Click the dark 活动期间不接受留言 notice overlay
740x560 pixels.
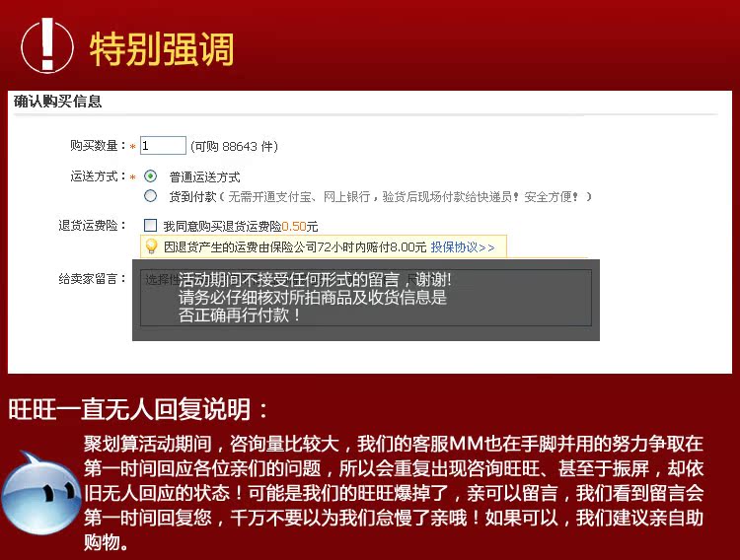click(x=365, y=300)
